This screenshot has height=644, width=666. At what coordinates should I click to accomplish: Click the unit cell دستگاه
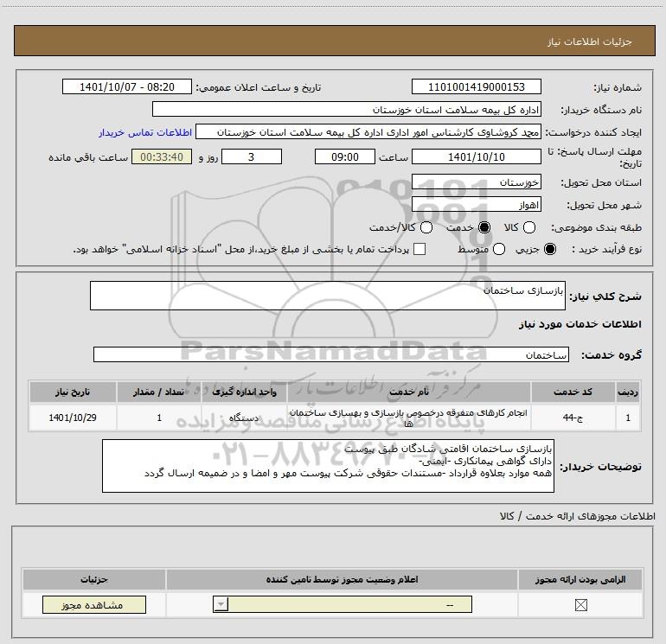tap(244, 418)
